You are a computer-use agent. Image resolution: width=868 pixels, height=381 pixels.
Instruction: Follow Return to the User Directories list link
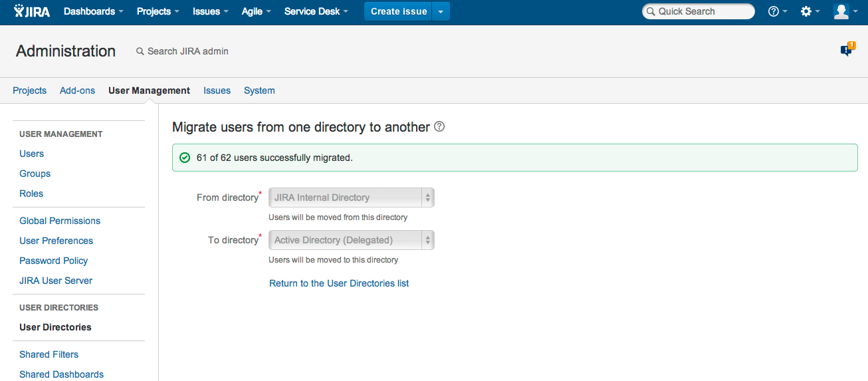[339, 283]
